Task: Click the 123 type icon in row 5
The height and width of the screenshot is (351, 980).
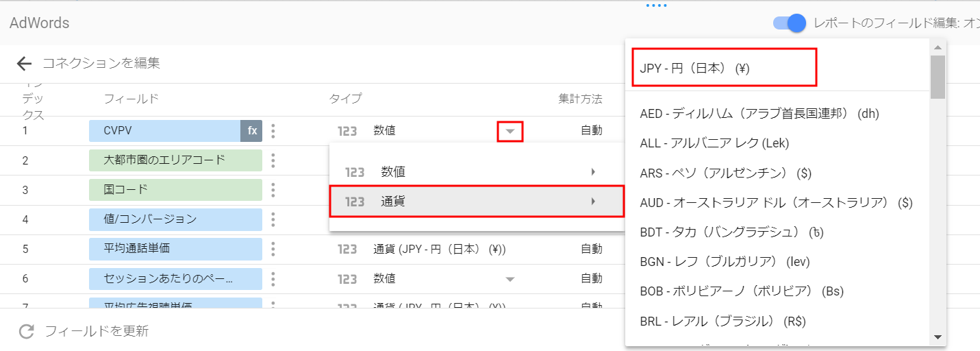Action: (347, 249)
